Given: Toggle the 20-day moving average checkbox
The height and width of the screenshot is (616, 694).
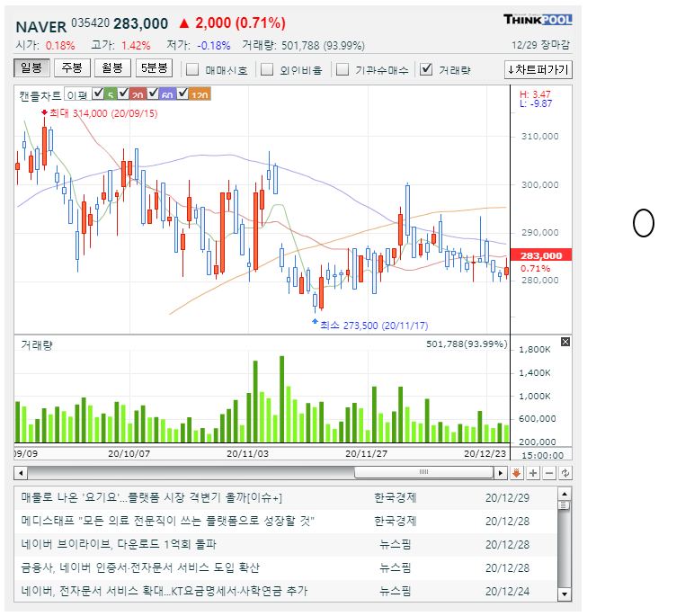Looking at the screenshot, I should pos(123,93).
